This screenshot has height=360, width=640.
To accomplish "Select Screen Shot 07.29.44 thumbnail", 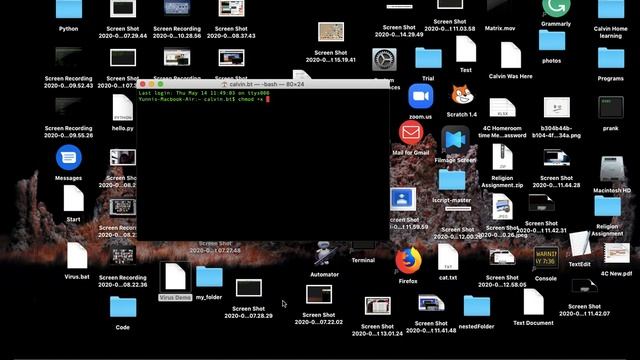I will click(123, 8).
